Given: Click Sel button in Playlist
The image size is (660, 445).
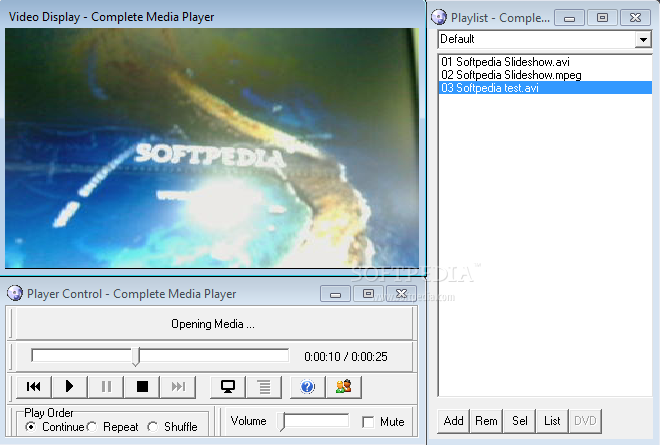Looking at the screenshot, I should 519,421.
